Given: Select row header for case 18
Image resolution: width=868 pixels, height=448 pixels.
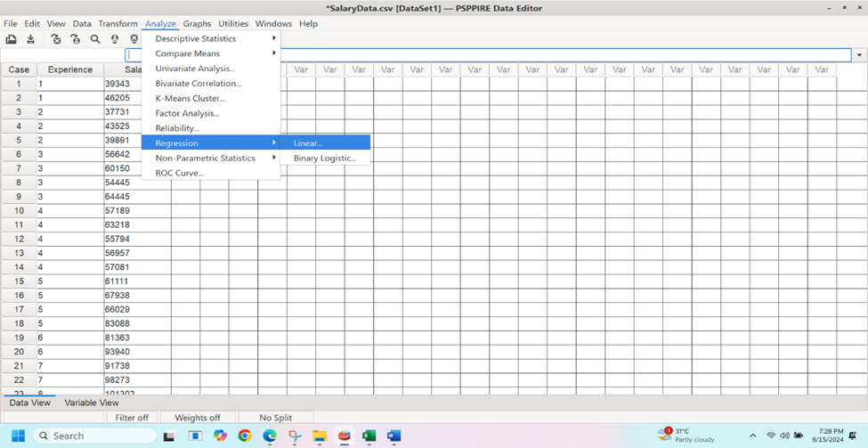Looking at the screenshot, I should 19,323.
